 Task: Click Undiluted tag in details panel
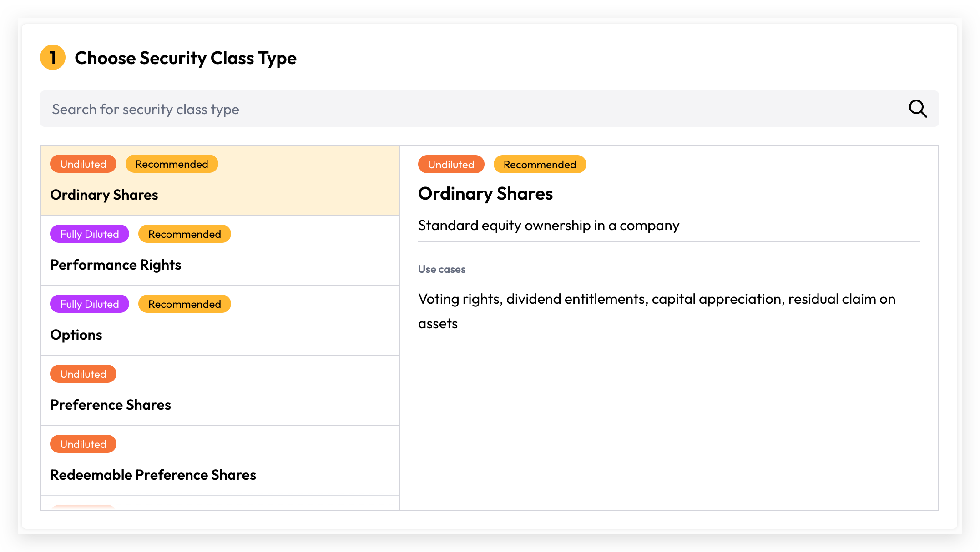click(x=451, y=165)
